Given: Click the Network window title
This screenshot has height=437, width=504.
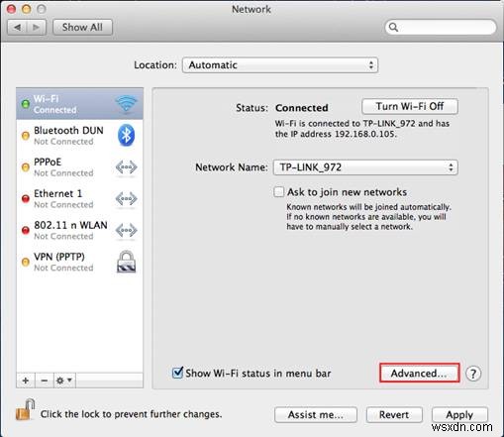Looking at the screenshot, I should 252,9.
